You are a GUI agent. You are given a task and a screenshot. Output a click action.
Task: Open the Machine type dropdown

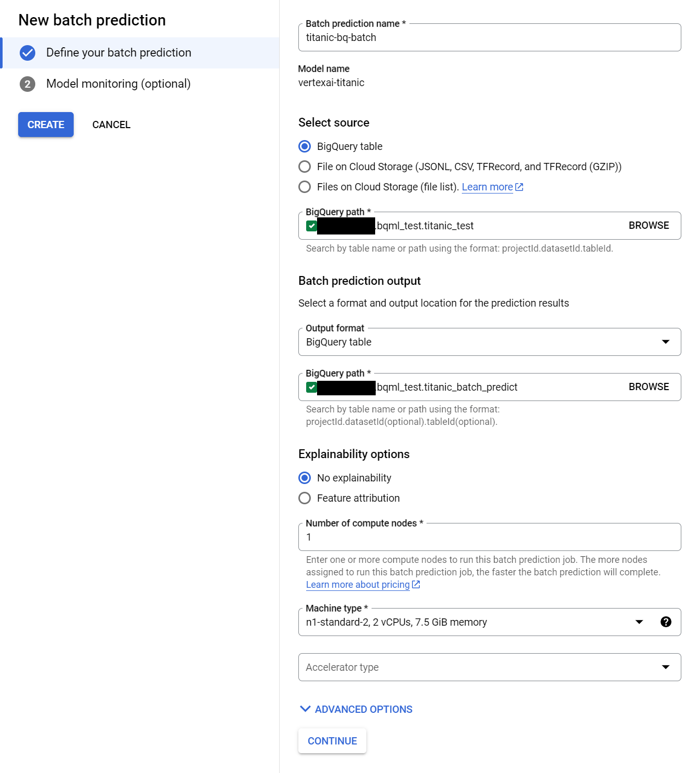639,622
